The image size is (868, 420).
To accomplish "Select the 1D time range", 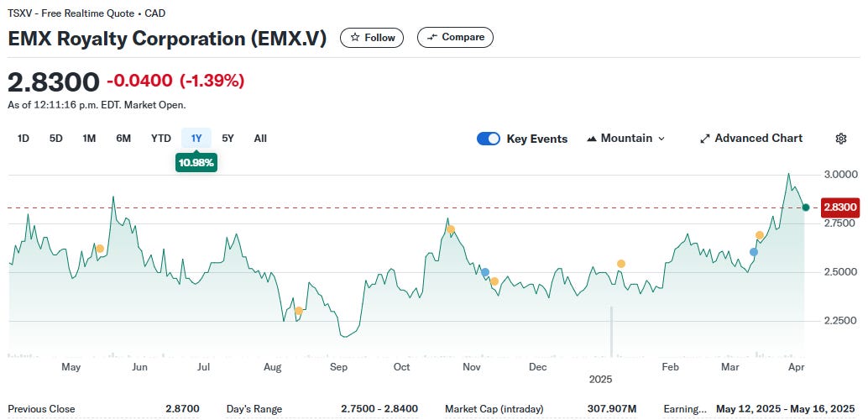I will click(x=24, y=139).
